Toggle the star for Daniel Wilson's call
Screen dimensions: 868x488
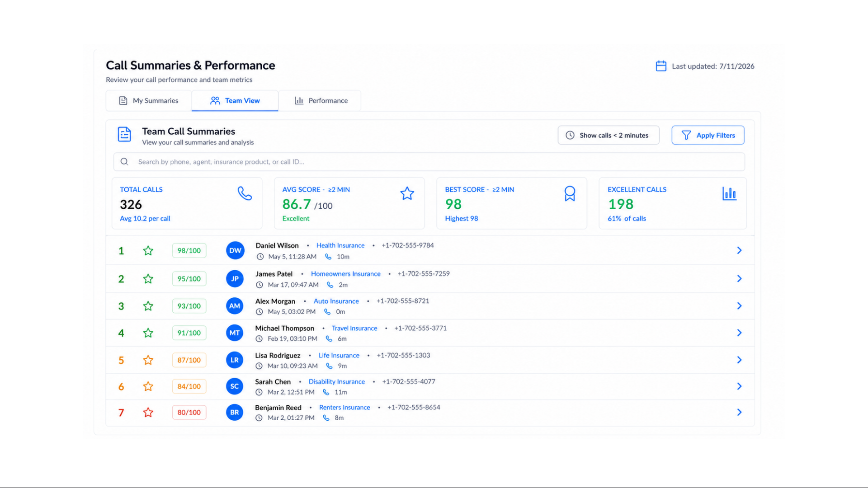pos(148,250)
